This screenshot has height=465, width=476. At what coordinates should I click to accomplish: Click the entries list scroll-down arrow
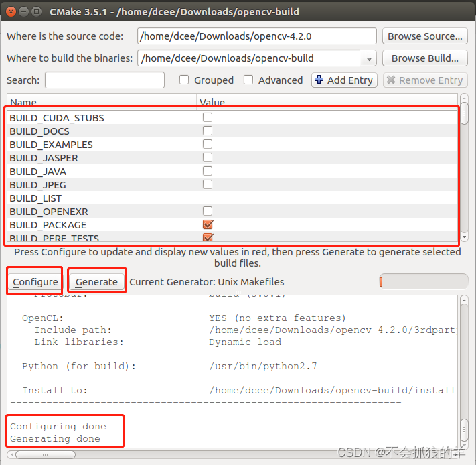pyautogui.click(x=464, y=237)
